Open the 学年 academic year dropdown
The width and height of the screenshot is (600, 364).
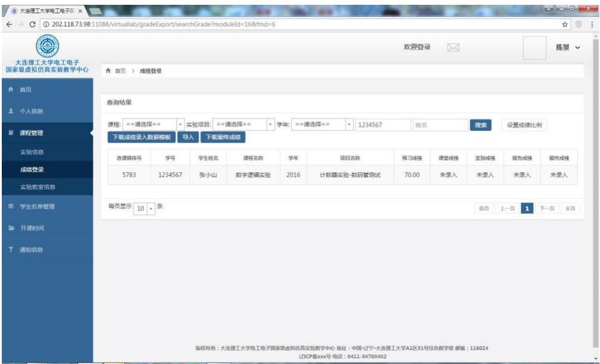pyautogui.click(x=322, y=125)
